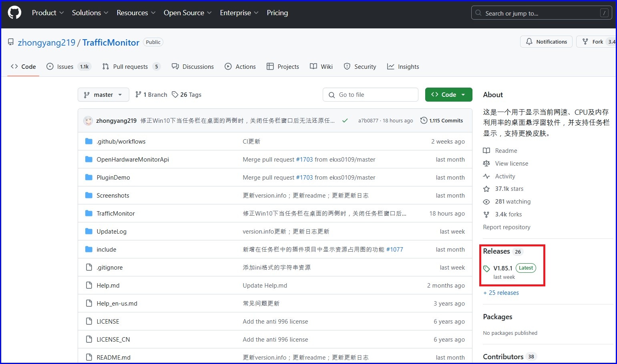617x364 pixels.
Task: View the 37.1k stars link
Action: point(503,188)
